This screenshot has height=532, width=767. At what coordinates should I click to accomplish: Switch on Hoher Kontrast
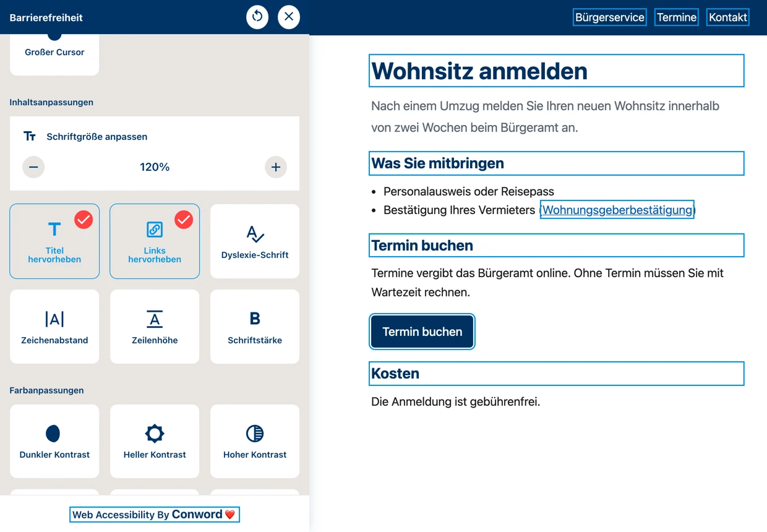tap(255, 441)
